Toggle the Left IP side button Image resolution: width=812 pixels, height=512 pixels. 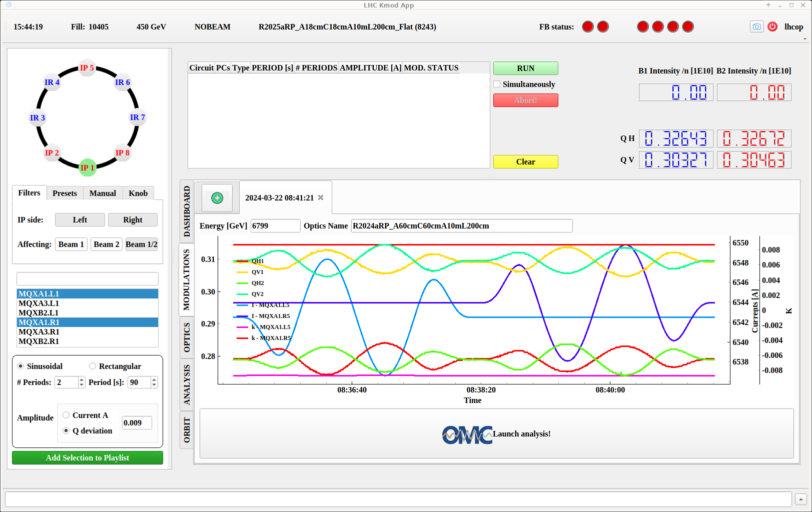pos(80,219)
